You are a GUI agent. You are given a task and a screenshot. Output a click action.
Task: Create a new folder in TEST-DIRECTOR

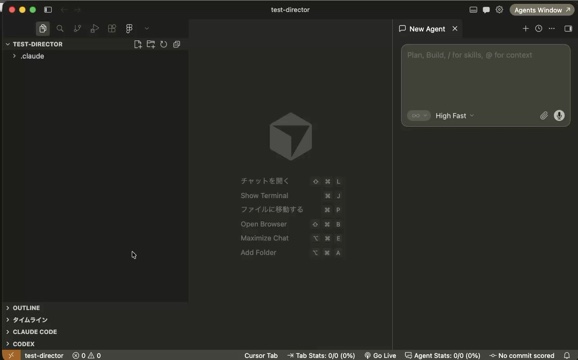click(x=151, y=44)
